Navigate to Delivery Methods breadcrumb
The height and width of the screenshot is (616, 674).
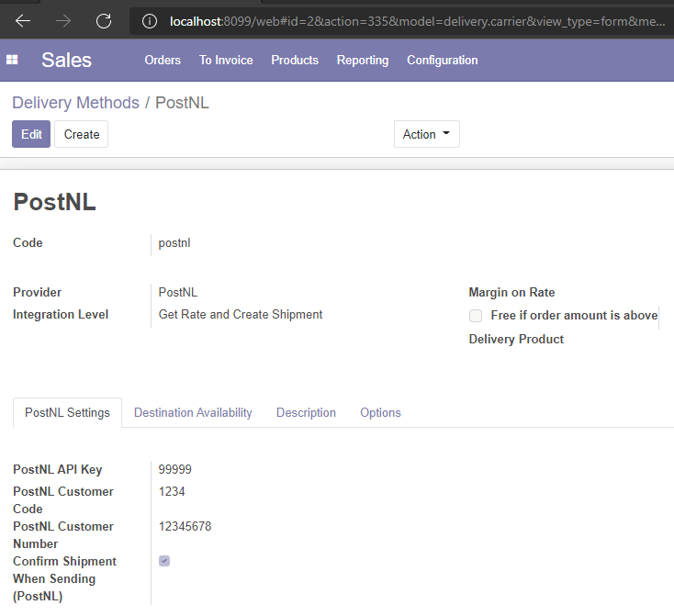click(75, 103)
